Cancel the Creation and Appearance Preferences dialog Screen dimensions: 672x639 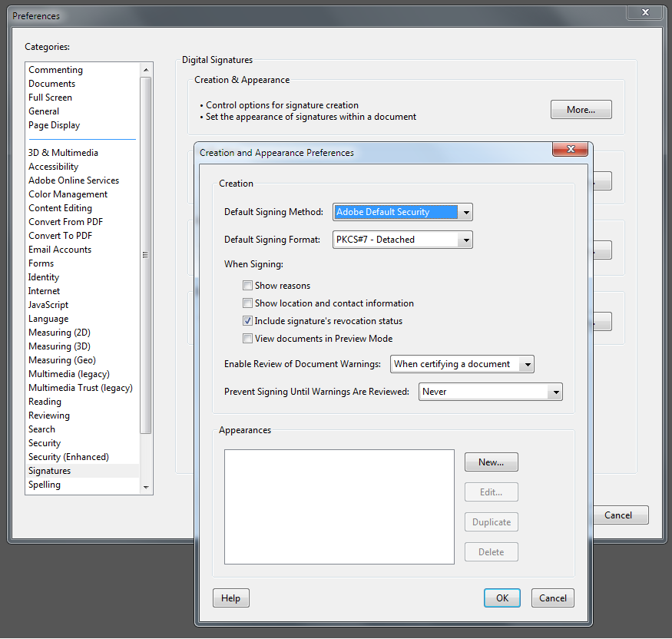552,598
